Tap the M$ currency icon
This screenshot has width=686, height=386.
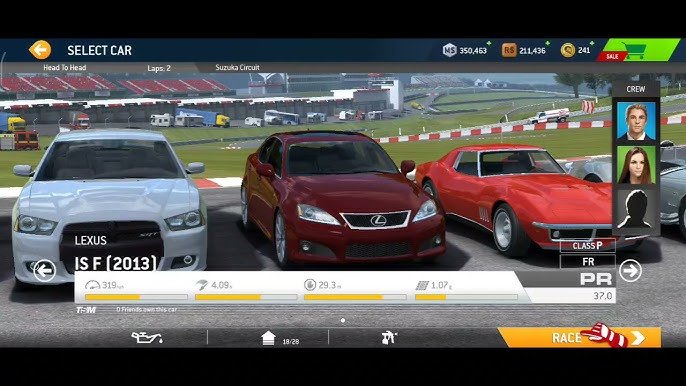click(x=449, y=50)
